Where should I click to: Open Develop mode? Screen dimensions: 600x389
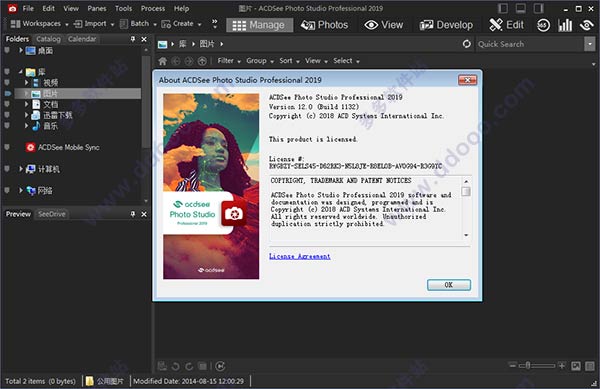pos(446,25)
